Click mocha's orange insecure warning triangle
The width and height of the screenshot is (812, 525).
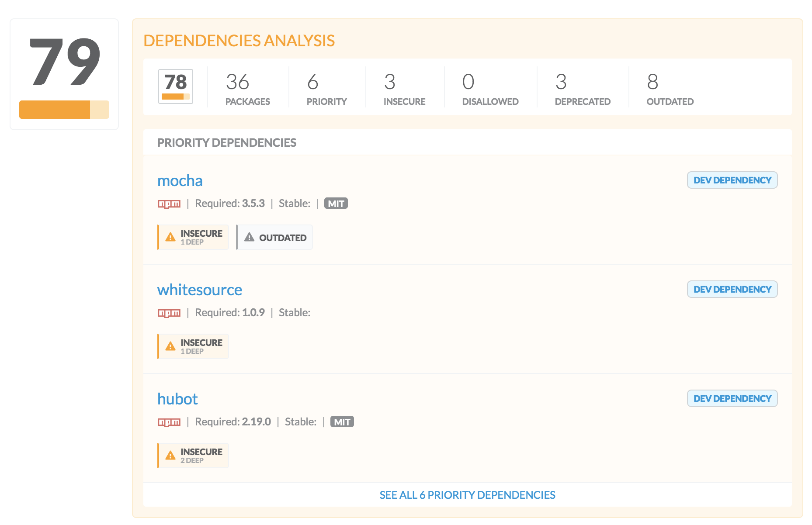pyautogui.click(x=170, y=237)
